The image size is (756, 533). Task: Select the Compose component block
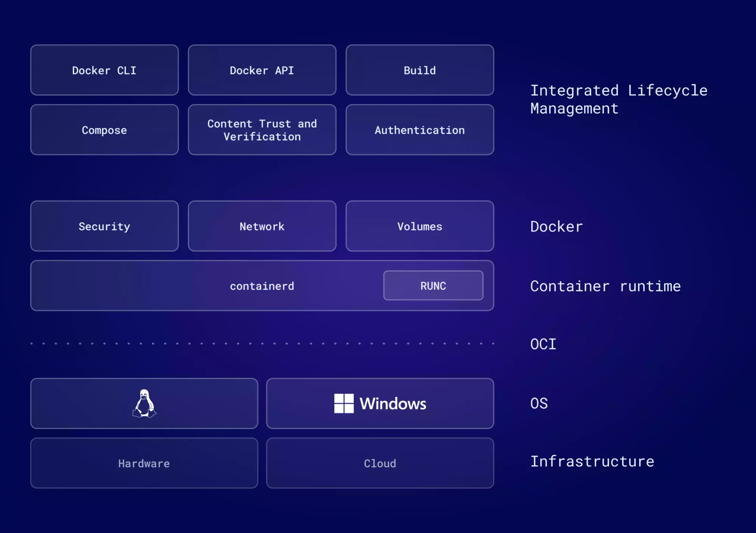[105, 129]
